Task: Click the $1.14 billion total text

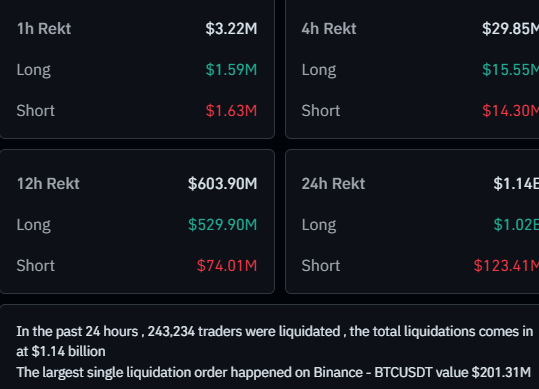Action: pos(68,352)
